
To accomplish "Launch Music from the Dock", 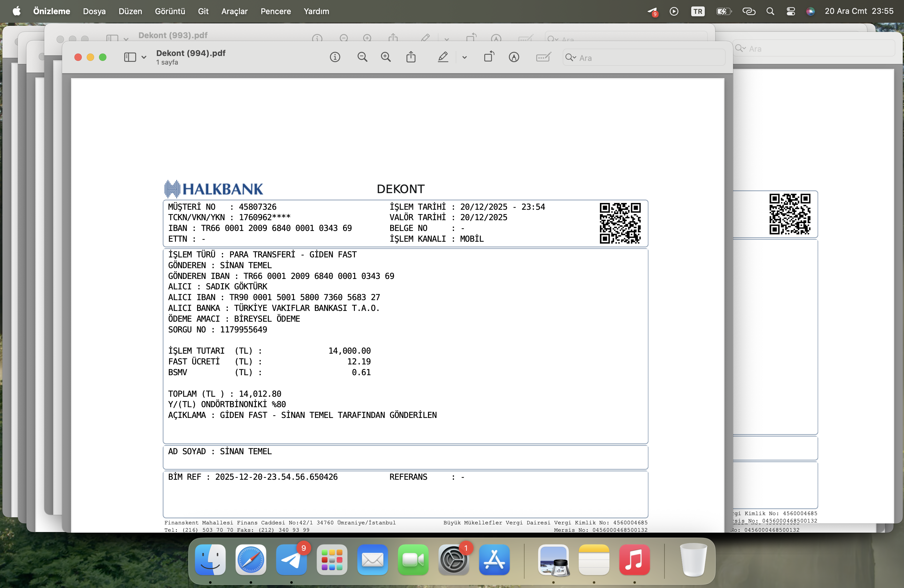I will [634, 559].
